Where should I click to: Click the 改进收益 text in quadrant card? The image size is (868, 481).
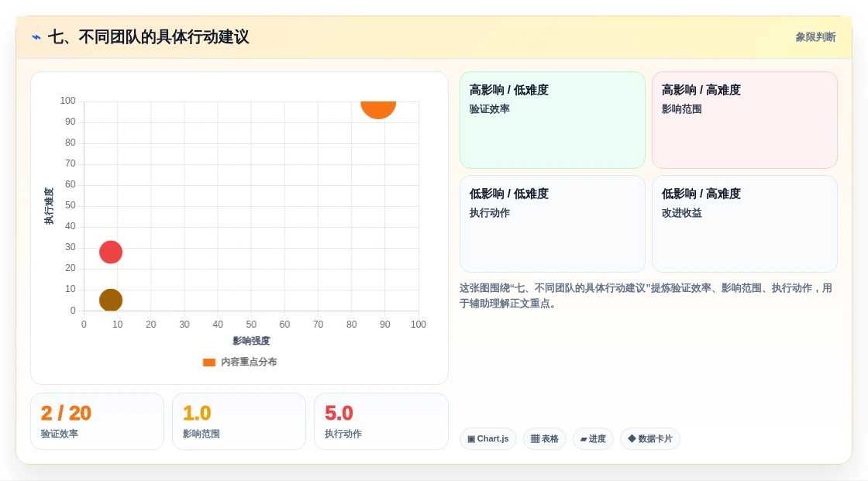point(681,213)
